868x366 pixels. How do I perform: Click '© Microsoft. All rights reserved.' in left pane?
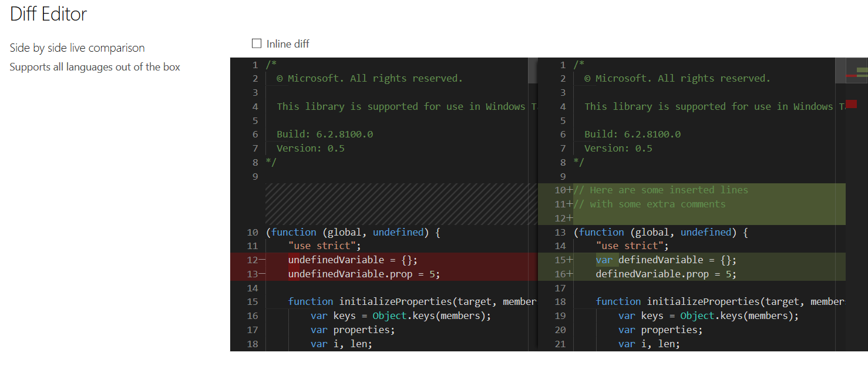click(x=369, y=78)
